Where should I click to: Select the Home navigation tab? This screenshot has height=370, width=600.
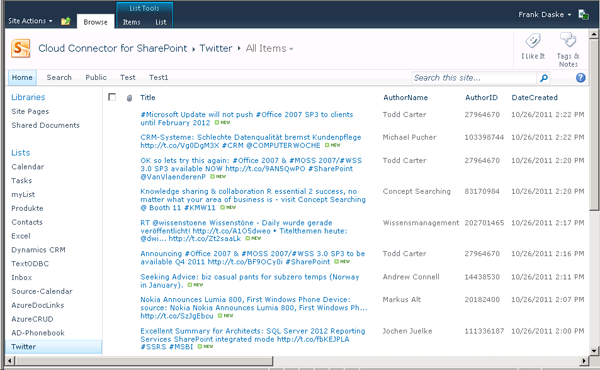pos(22,78)
